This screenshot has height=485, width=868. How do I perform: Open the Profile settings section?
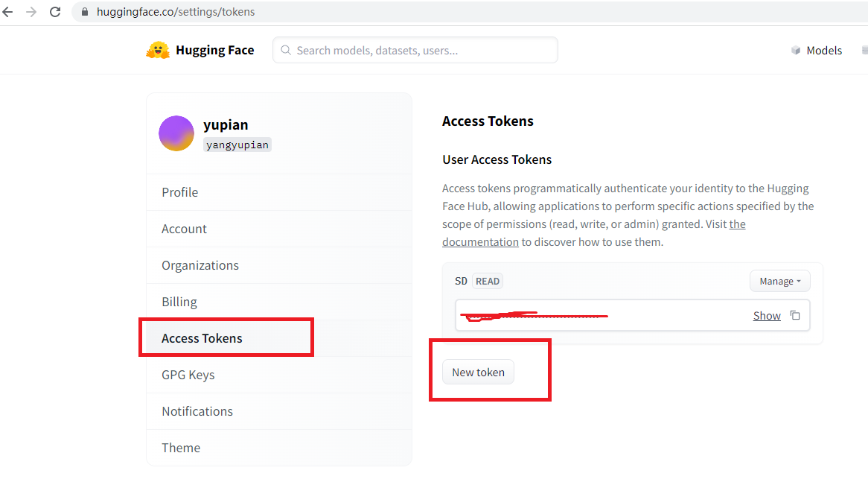point(279,192)
